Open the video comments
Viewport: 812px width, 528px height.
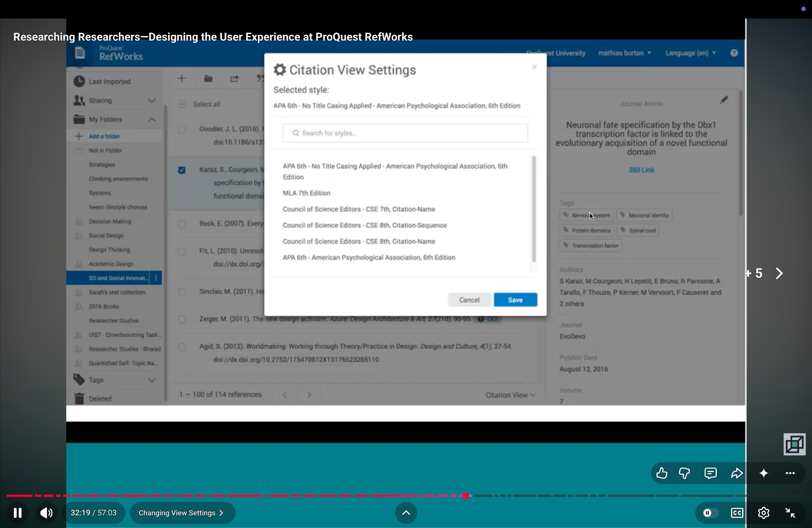[710, 473]
